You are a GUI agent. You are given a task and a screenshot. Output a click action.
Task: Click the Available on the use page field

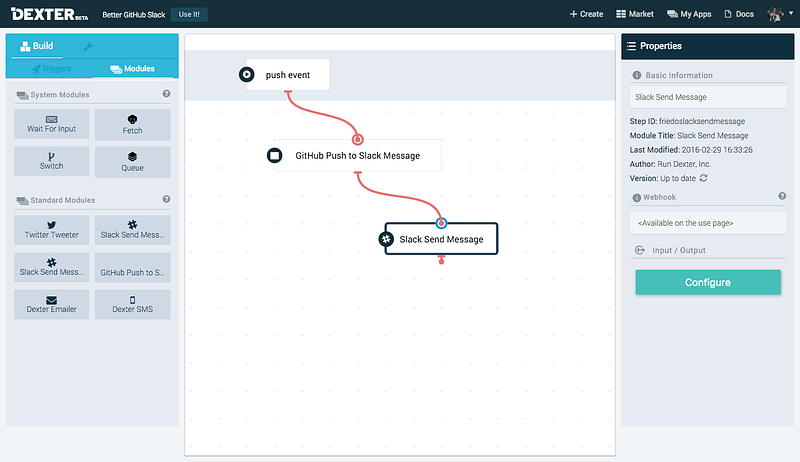(x=708, y=223)
